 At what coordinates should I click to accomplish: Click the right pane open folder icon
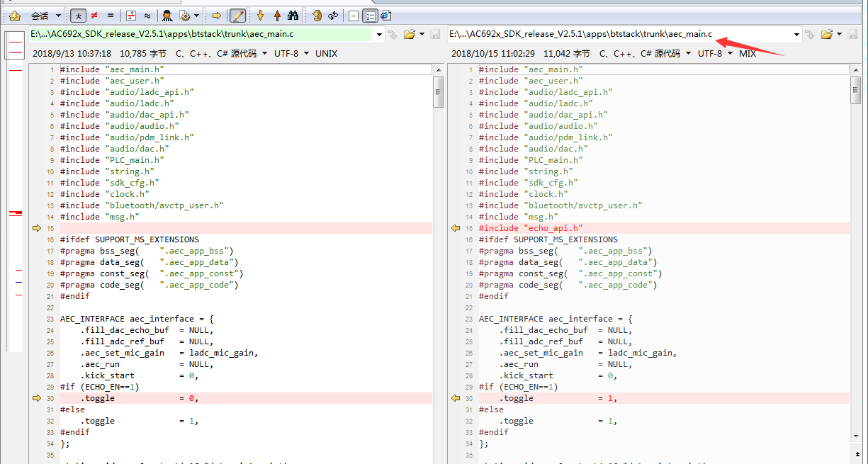pos(826,34)
